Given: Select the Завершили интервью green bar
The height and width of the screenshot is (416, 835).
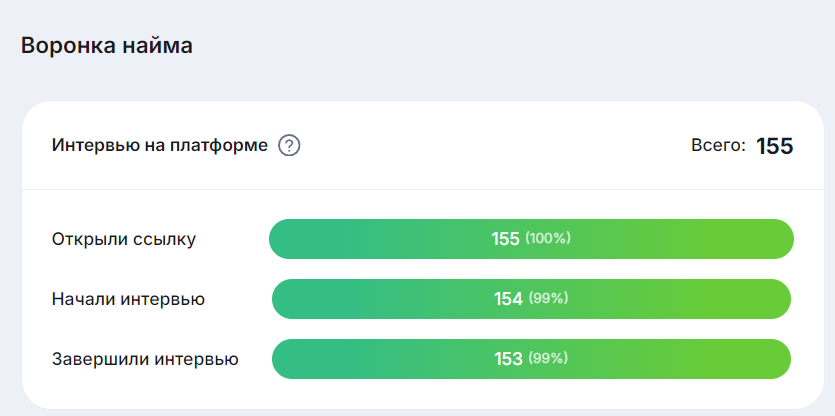Looking at the screenshot, I should (x=531, y=359).
